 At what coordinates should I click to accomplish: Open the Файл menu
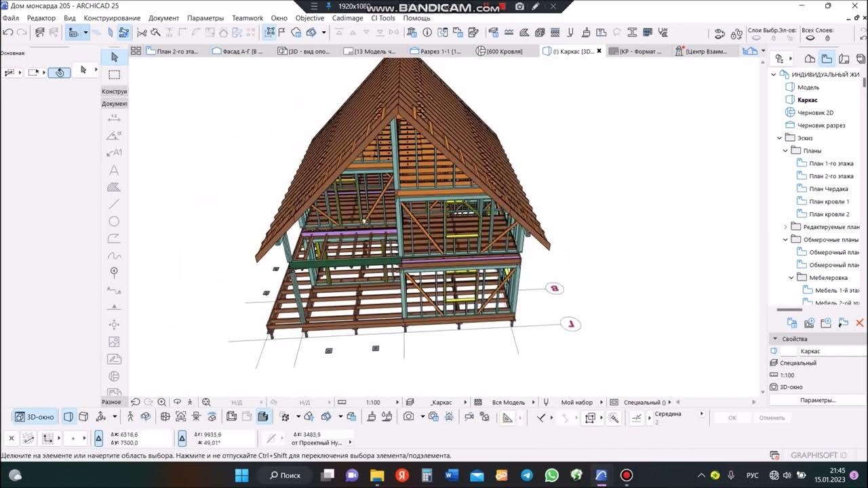[10, 18]
